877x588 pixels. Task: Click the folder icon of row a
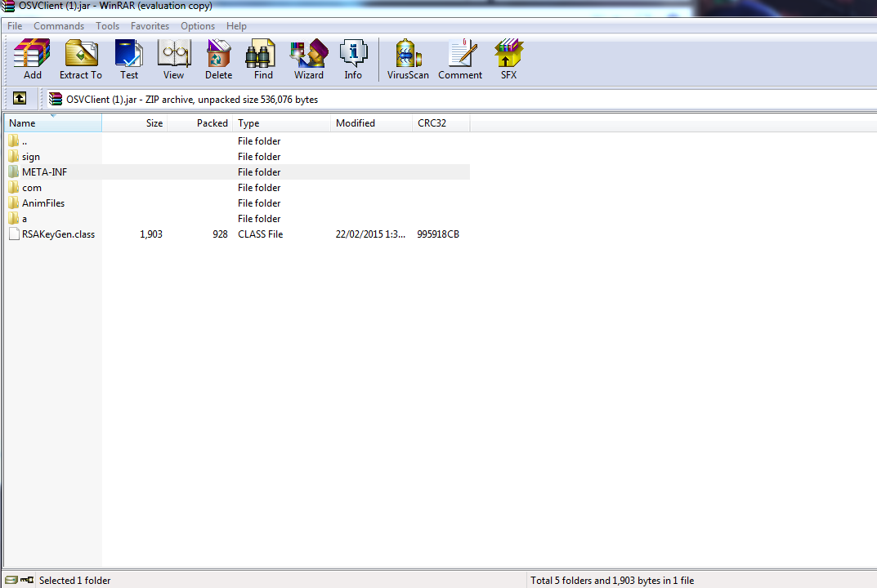click(14, 218)
